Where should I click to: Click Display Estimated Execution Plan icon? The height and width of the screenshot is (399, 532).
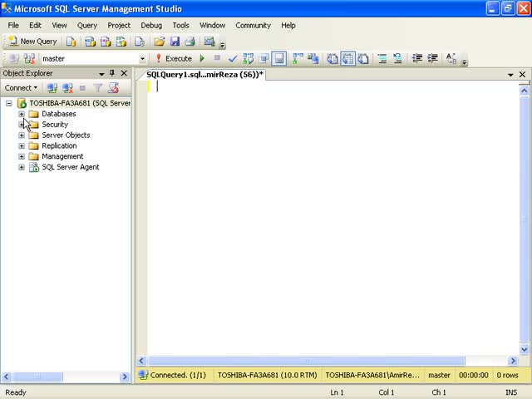click(x=249, y=59)
